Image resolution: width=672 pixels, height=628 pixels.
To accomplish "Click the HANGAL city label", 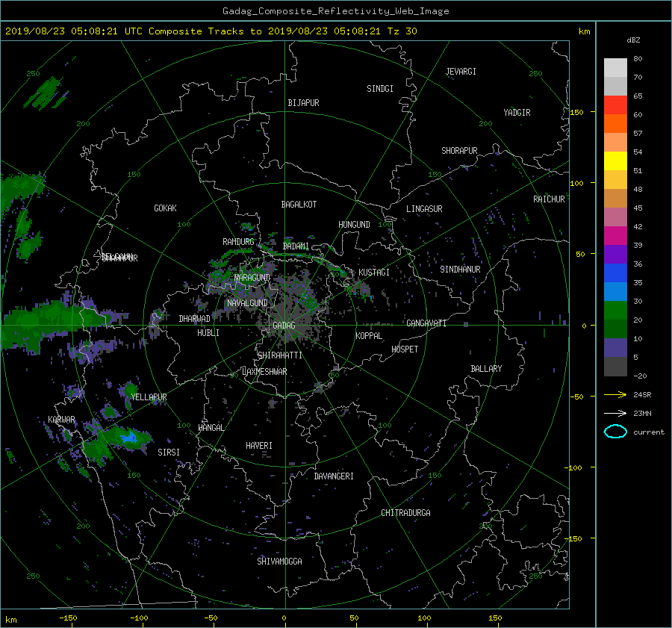I will (x=211, y=428).
